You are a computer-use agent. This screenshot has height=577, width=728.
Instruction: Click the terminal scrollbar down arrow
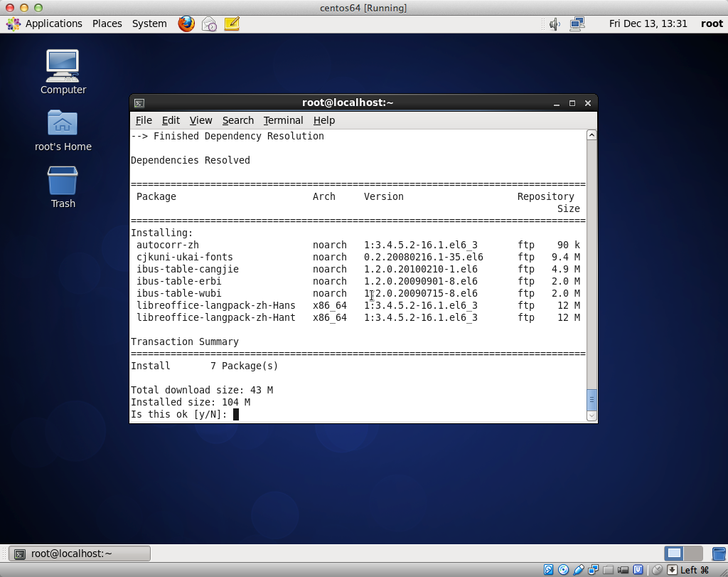[x=591, y=416]
